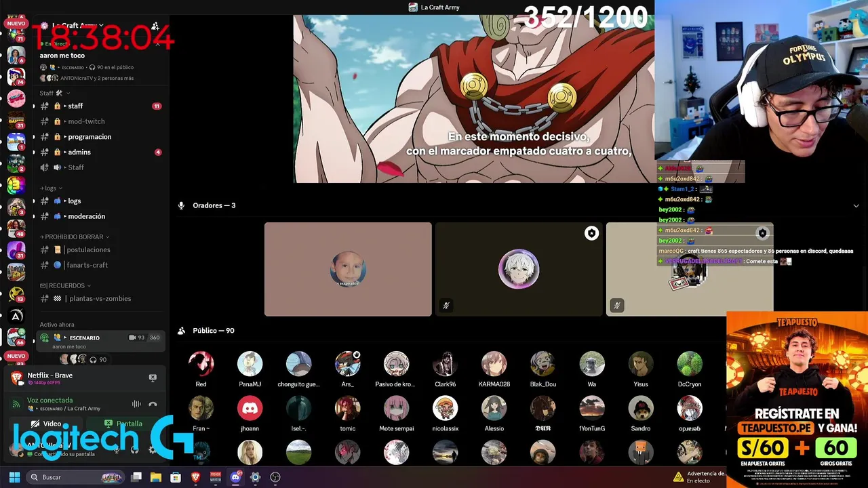Screen dimensions: 868x488
Task: Toggle Pantalla screen share button
Action: 124,424
